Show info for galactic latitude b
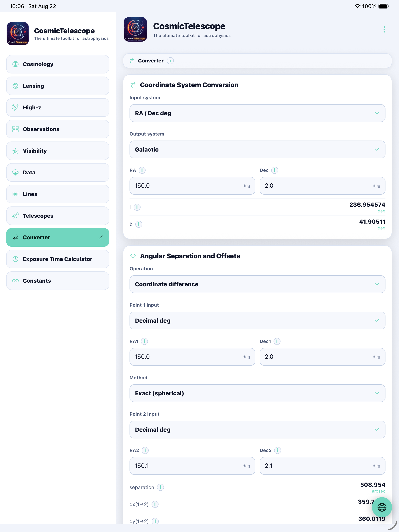The image size is (399, 532). 139,224
